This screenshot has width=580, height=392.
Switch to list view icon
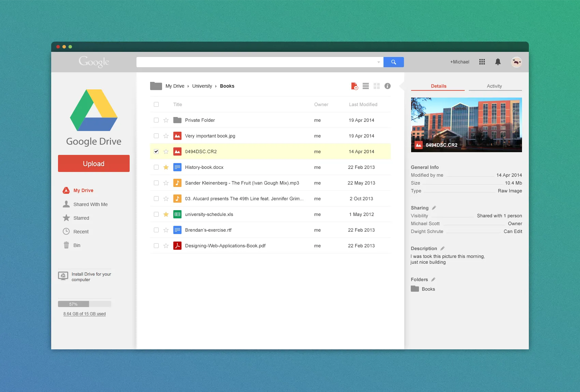pos(366,86)
